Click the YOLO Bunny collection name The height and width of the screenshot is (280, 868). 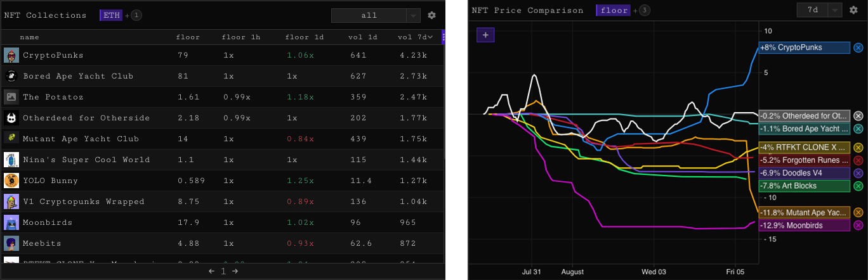[50, 181]
